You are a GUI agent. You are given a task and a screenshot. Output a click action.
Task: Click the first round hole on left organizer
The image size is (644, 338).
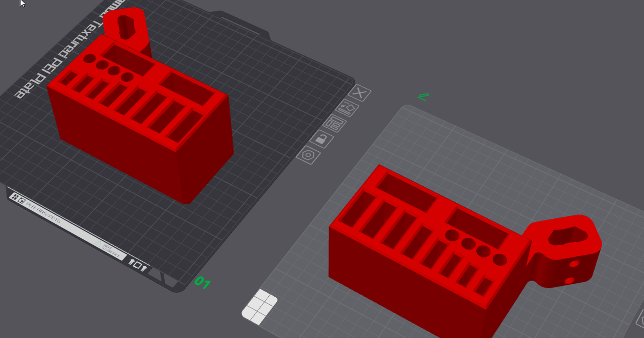click(x=90, y=58)
